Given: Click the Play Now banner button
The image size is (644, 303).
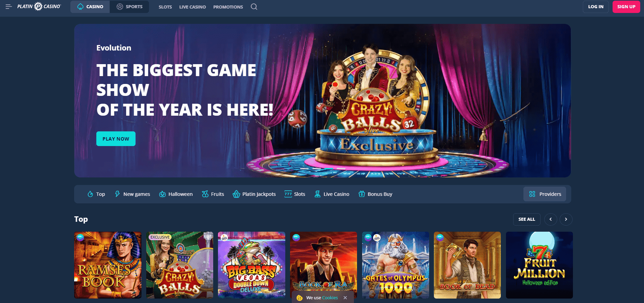Looking at the screenshot, I should 116,139.
